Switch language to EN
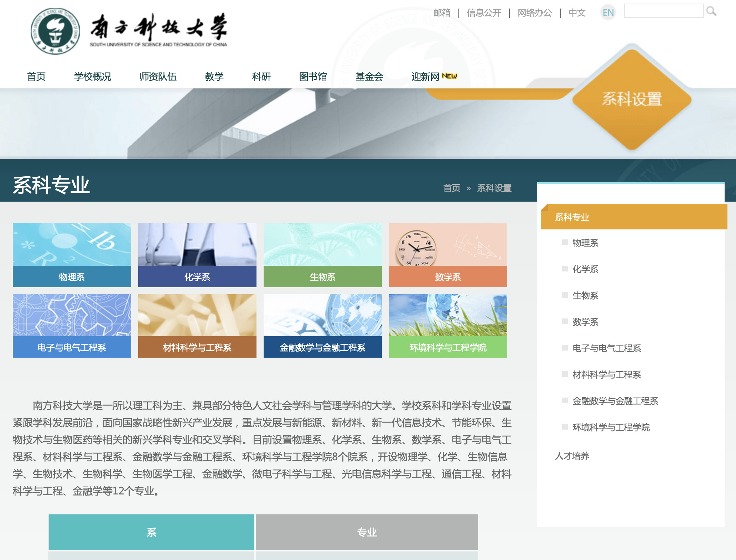 pos(608,12)
